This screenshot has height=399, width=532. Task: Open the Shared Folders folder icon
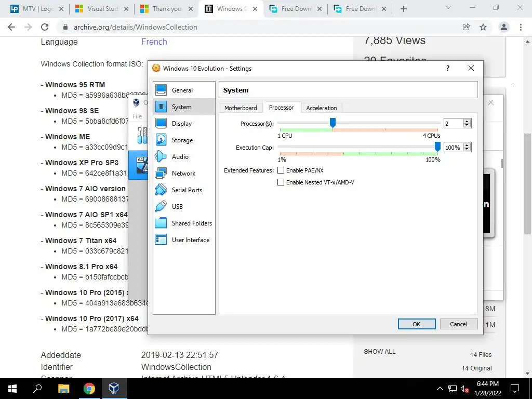tap(161, 223)
